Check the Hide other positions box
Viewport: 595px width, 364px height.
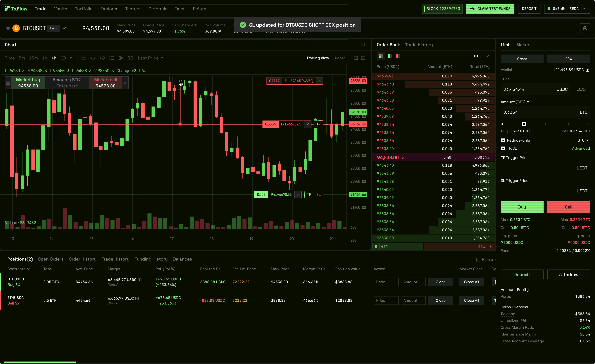pyautogui.click(x=478, y=259)
